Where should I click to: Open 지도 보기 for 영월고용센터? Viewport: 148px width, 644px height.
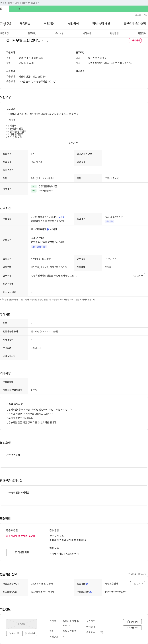[138, 584]
